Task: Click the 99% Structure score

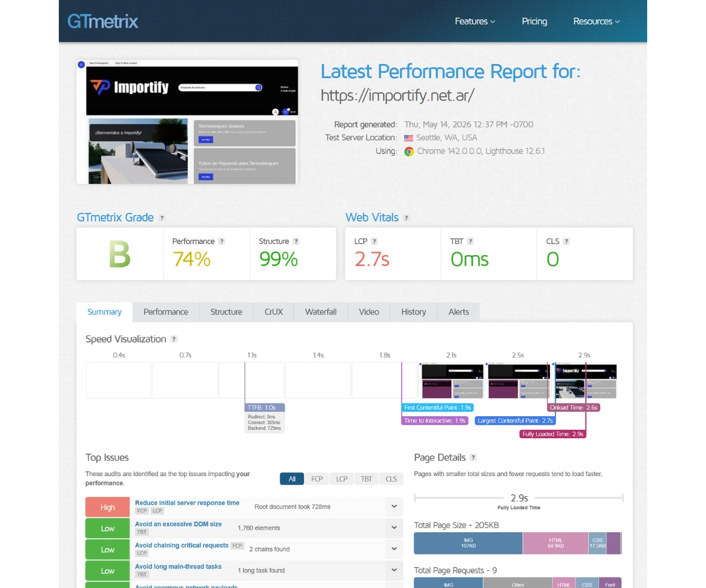Action: [278, 259]
